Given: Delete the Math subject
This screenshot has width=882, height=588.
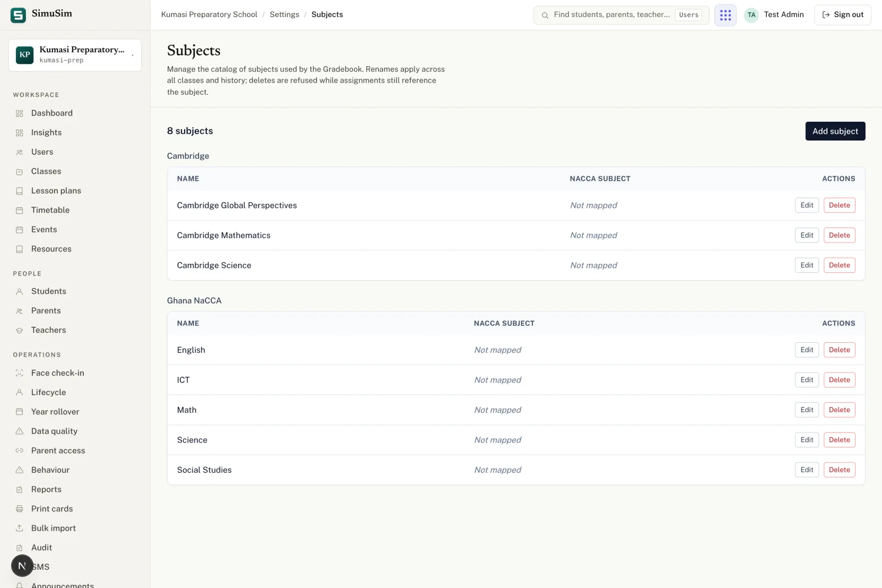Looking at the screenshot, I should [840, 410].
